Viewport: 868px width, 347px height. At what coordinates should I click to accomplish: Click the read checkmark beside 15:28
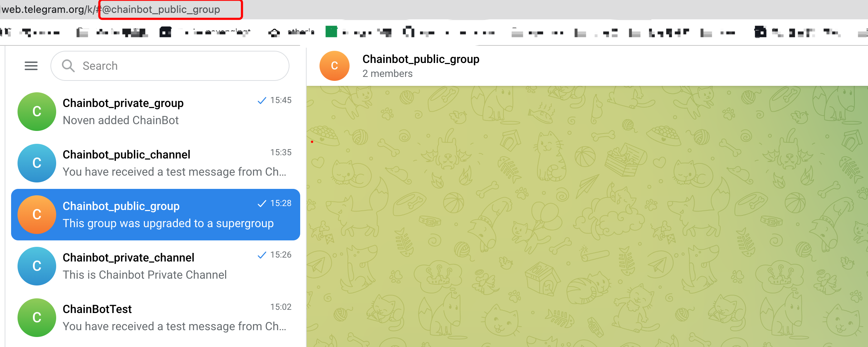pyautogui.click(x=262, y=204)
